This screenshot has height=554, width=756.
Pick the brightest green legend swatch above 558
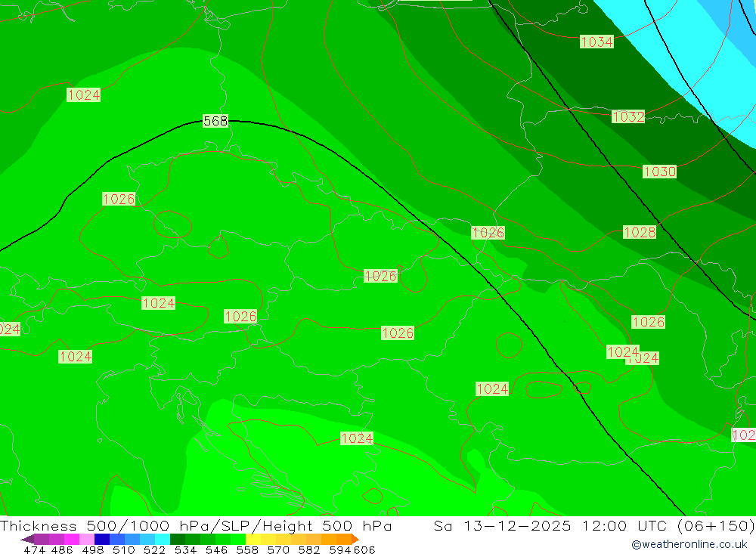click(238, 539)
